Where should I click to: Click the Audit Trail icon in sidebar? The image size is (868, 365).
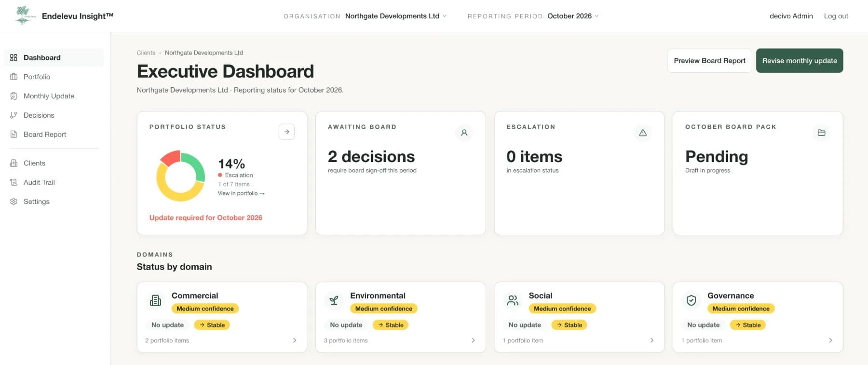click(14, 182)
